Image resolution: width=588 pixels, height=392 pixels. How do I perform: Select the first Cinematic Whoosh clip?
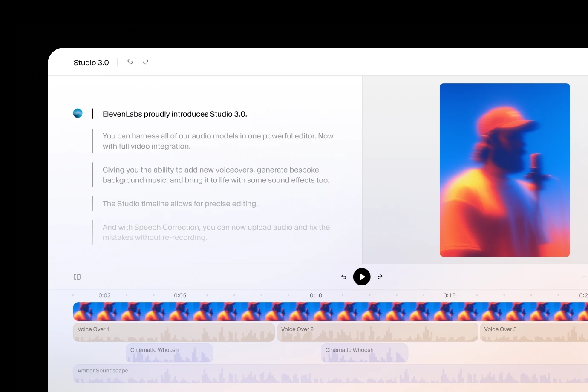tap(170, 353)
